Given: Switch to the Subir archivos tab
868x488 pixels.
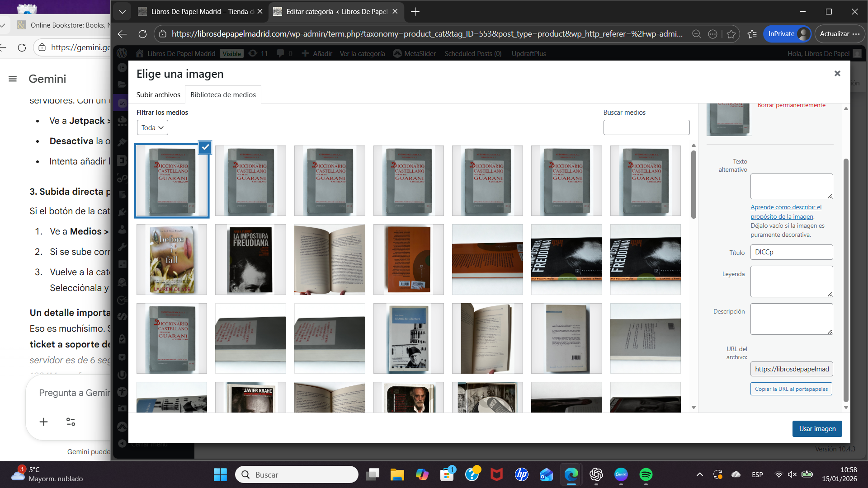Looking at the screenshot, I should point(158,94).
